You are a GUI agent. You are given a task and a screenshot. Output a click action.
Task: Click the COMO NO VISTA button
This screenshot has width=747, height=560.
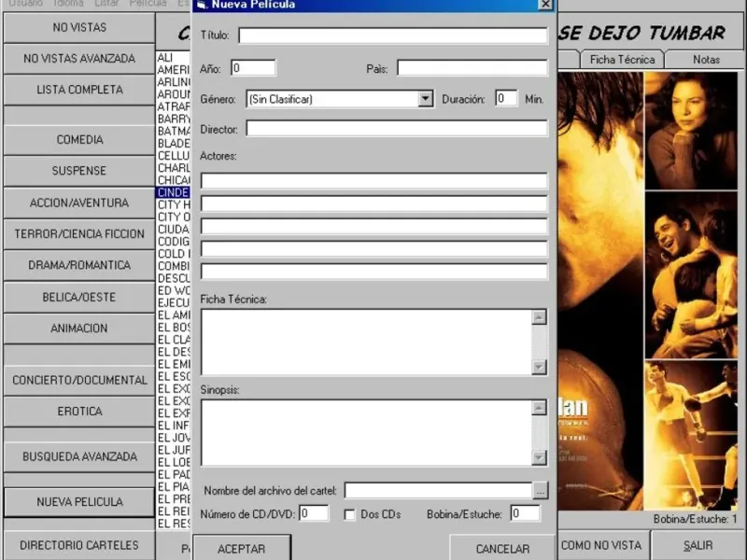point(601,545)
